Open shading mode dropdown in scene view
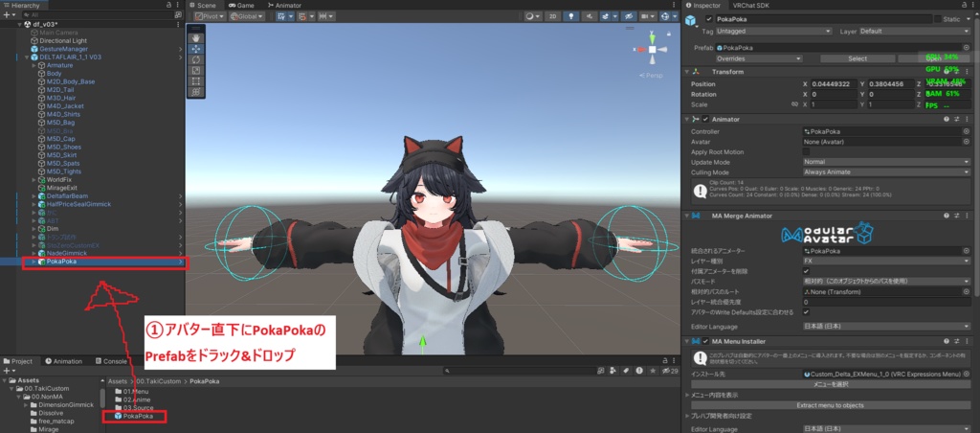This screenshot has height=433, width=980. pos(532,16)
